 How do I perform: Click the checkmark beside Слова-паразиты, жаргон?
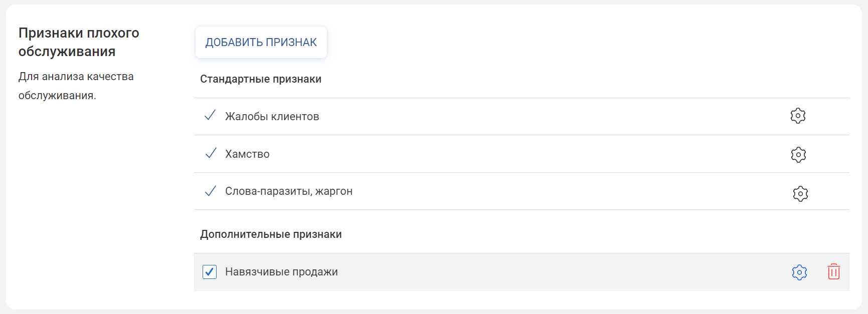211,191
